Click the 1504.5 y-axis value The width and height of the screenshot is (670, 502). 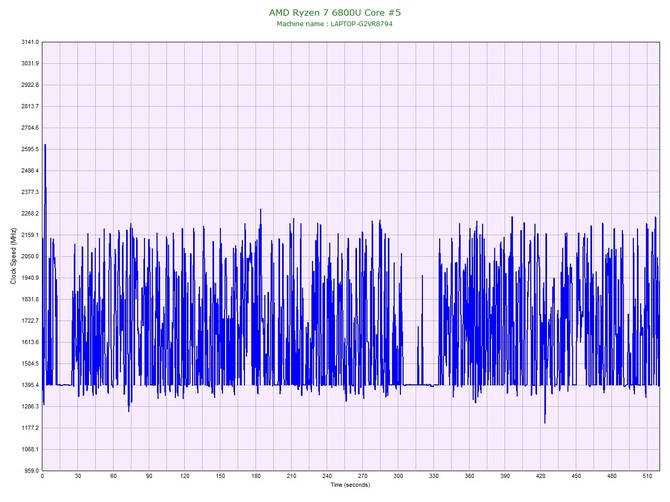click(x=30, y=364)
